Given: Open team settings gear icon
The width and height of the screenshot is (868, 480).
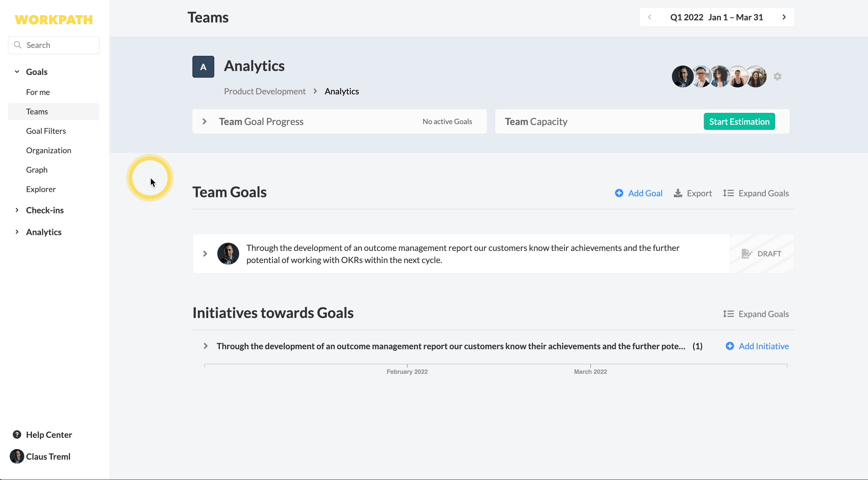Looking at the screenshot, I should coord(777,76).
